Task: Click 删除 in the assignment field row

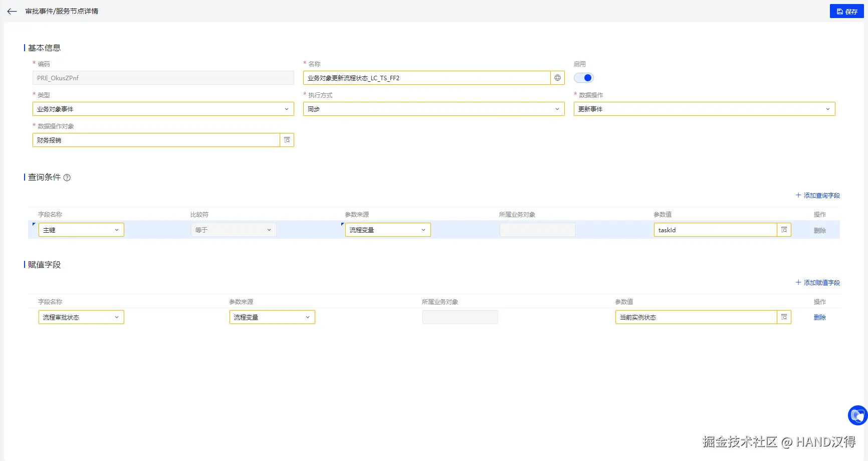Action: click(819, 317)
